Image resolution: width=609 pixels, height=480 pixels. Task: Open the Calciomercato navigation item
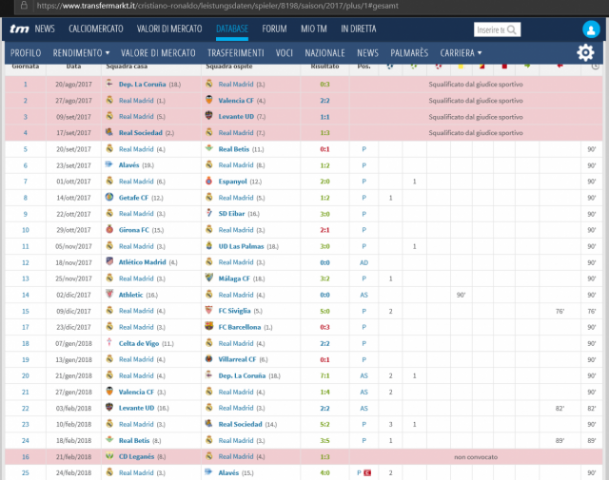tap(96, 29)
